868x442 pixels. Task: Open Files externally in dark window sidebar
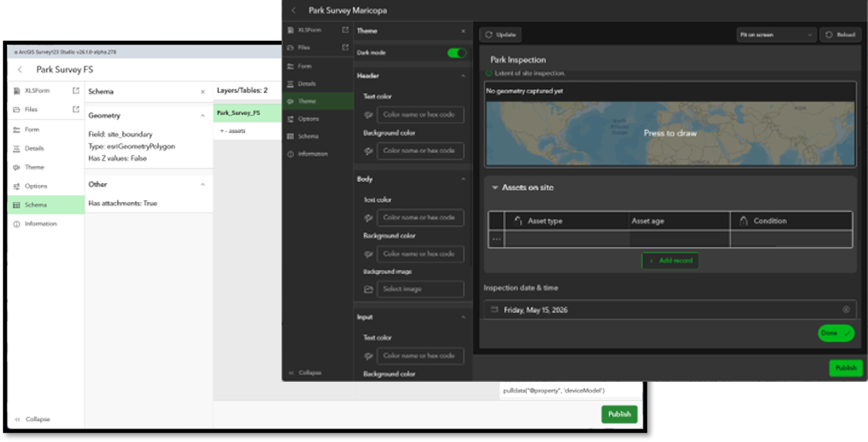tap(345, 47)
